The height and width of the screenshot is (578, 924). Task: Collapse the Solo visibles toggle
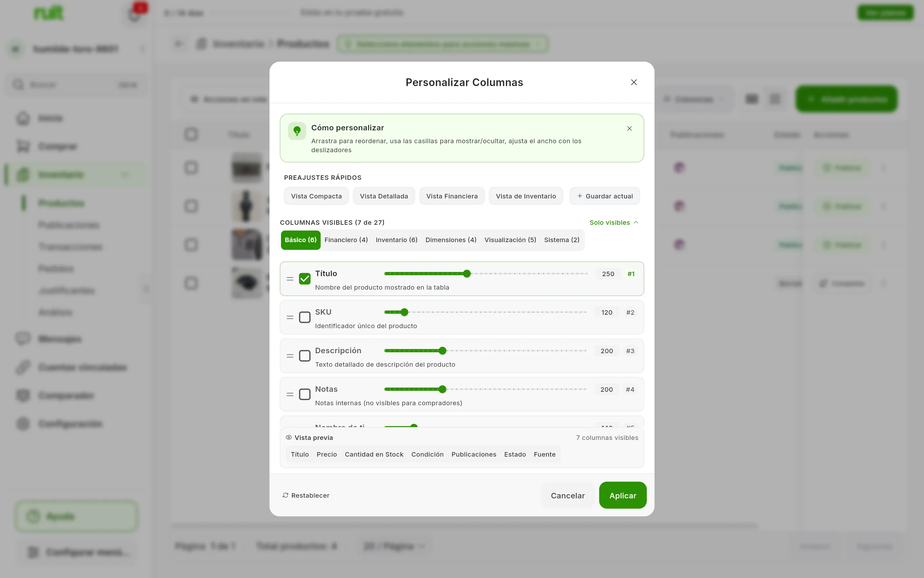point(614,223)
